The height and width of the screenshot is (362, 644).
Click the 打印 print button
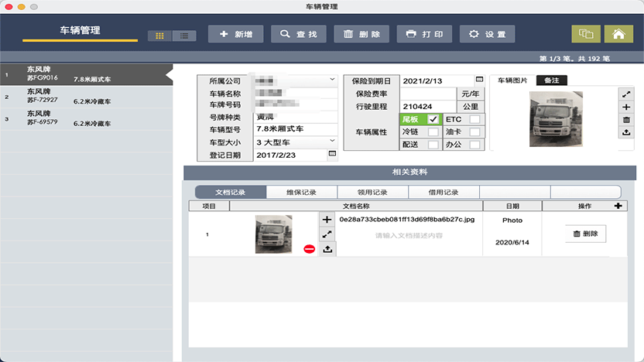424,34
